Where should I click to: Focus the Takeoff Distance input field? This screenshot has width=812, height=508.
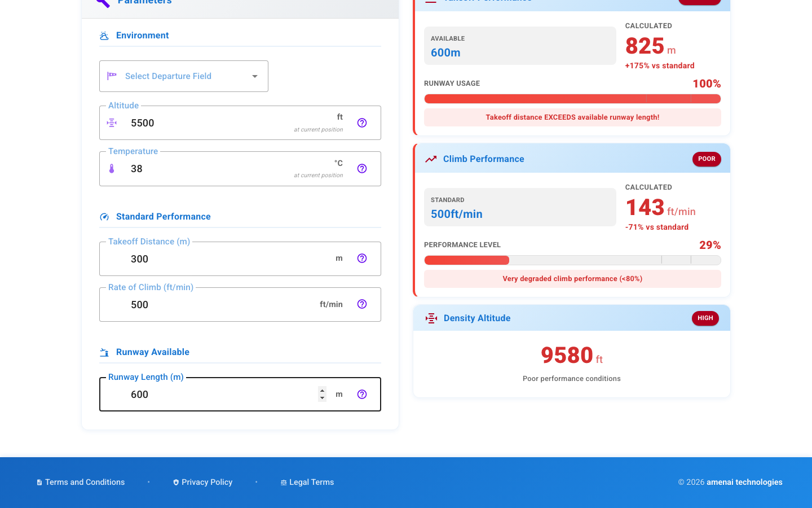tap(226, 259)
